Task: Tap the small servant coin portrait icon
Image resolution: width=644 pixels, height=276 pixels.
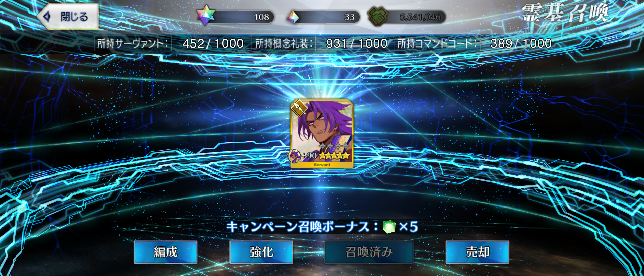Action: (294, 156)
